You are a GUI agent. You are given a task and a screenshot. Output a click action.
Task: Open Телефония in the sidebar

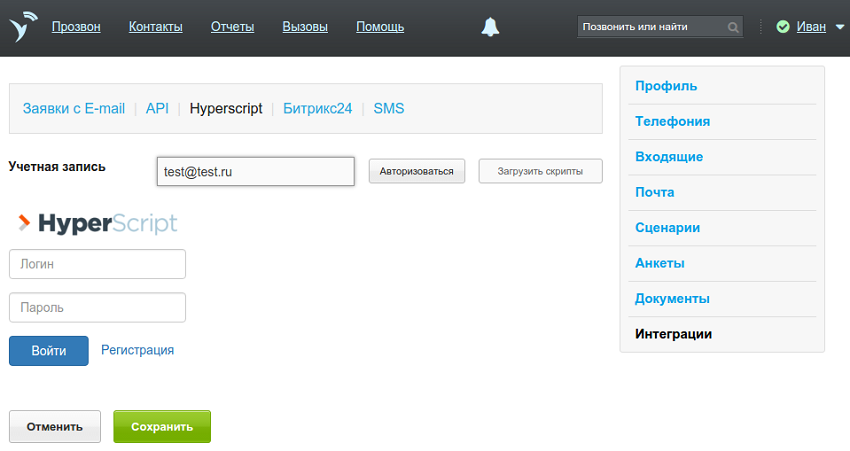click(672, 121)
